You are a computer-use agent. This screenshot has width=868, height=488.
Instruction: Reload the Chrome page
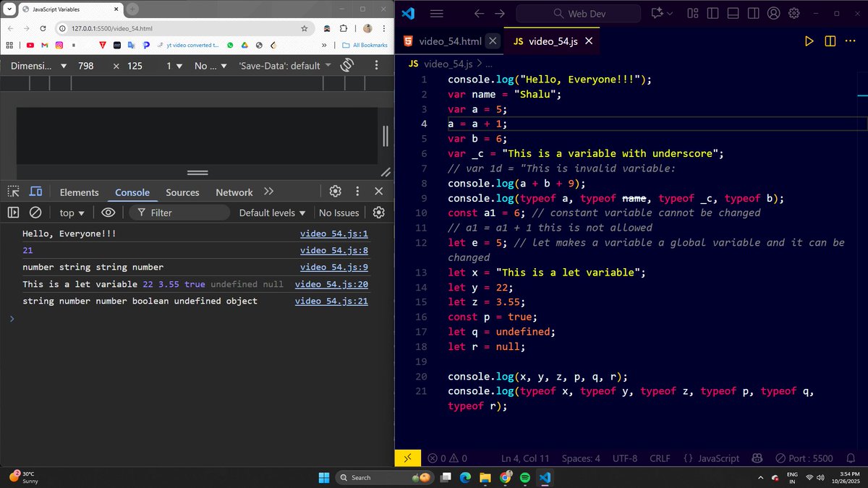43,28
